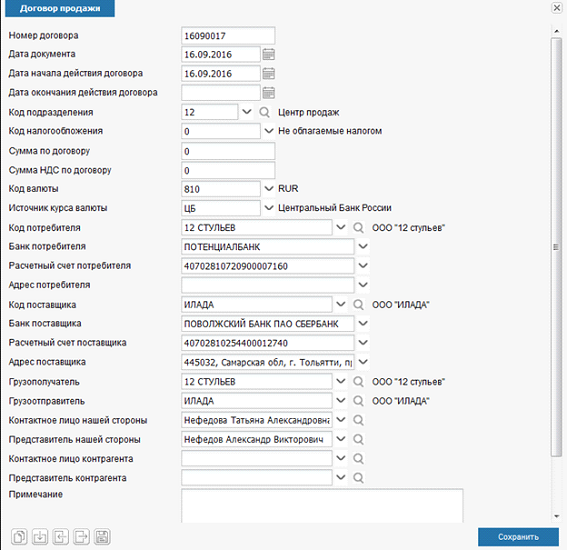Open calendar for Дата документа
567x550 pixels.
268,54
